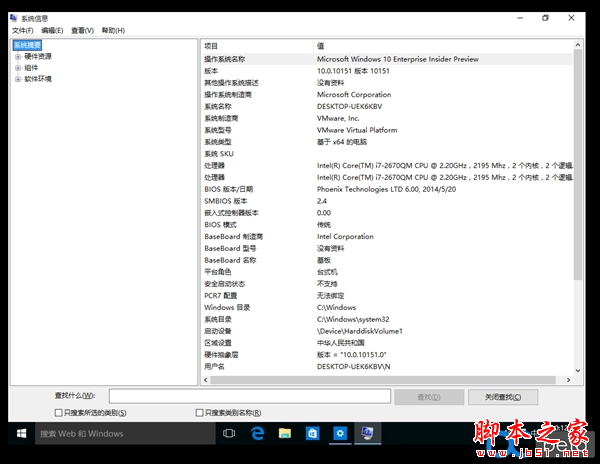Click the 项目 column header
The width and height of the screenshot is (600, 464).
[212, 45]
